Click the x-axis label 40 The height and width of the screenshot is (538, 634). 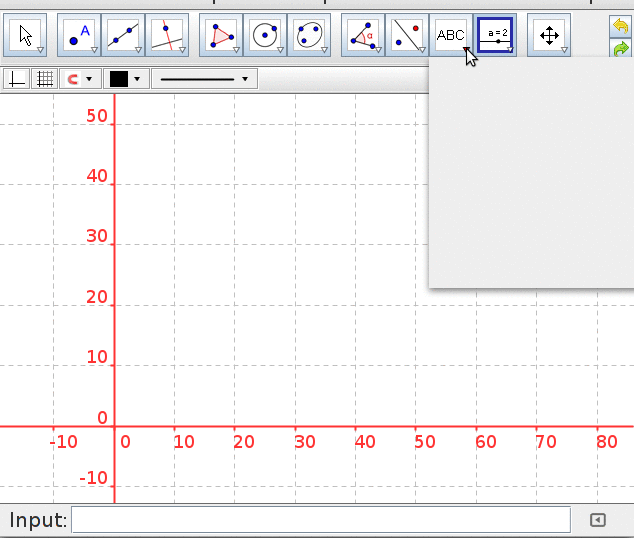coord(365,442)
